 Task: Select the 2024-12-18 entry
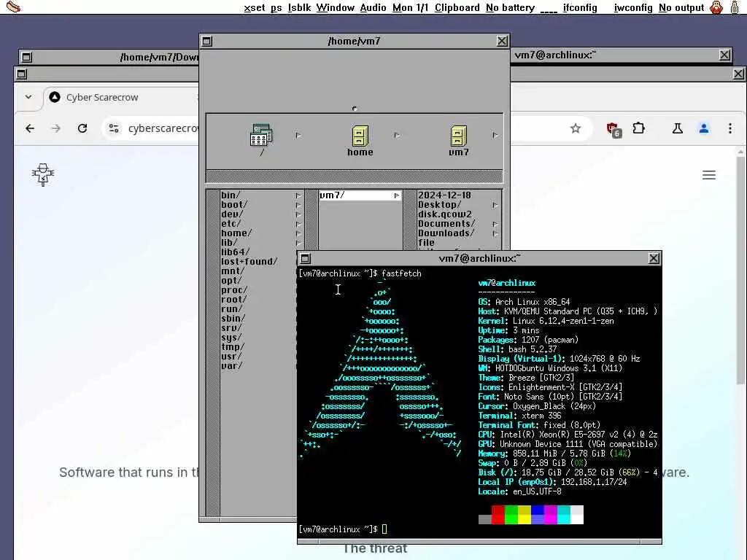444,195
